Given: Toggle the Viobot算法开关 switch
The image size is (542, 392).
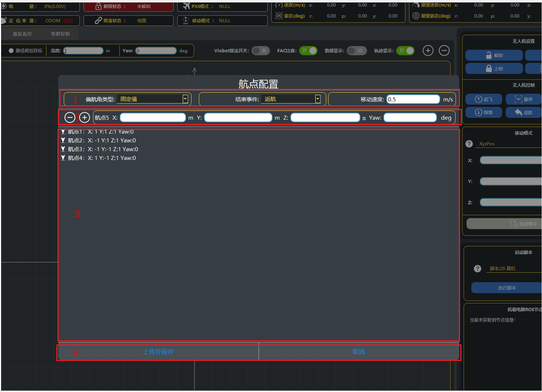Looking at the screenshot, I should click(261, 51).
